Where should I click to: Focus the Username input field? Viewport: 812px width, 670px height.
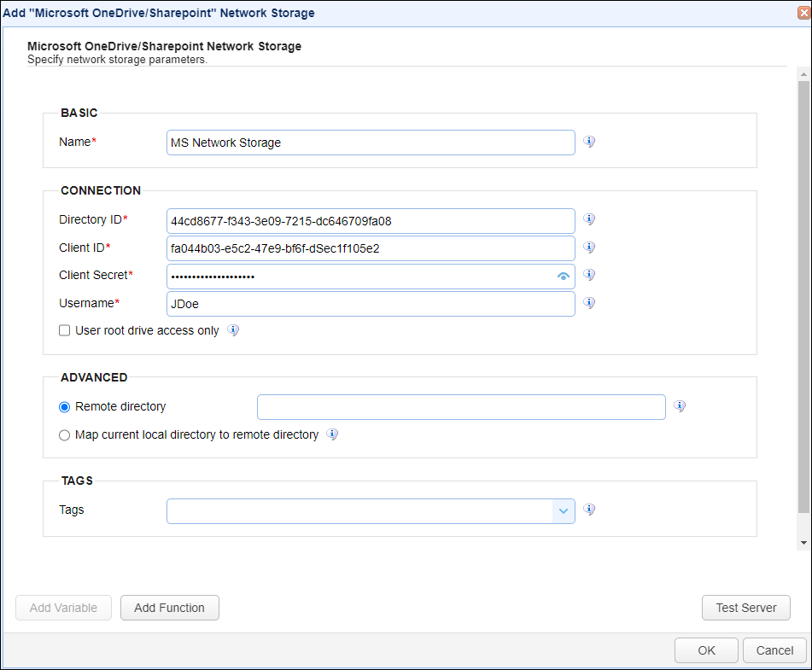(371, 304)
